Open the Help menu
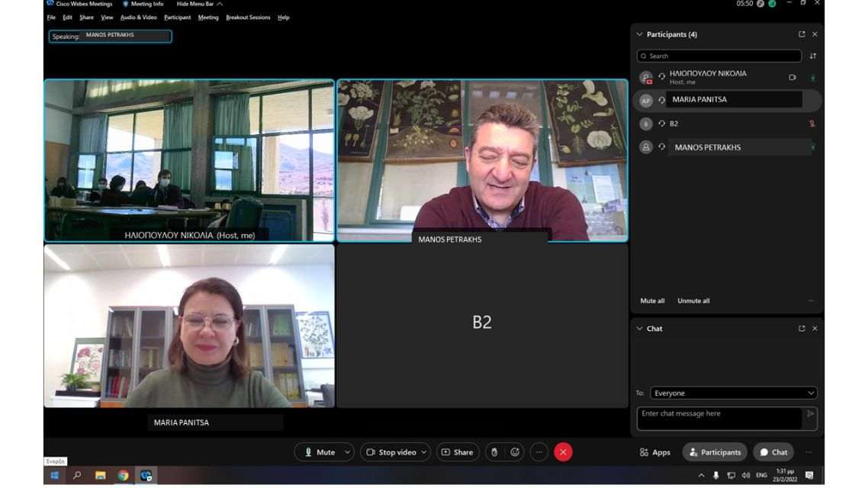The height and width of the screenshot is (488, 868). pos(284,18)
